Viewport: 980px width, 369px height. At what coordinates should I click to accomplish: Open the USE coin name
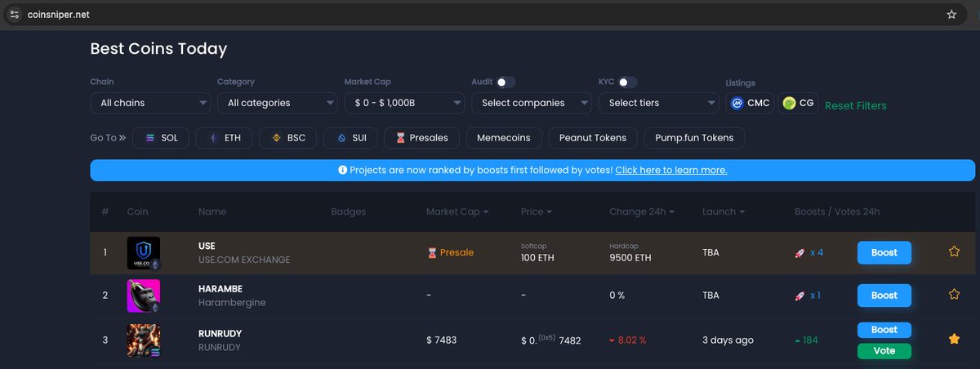207,246
